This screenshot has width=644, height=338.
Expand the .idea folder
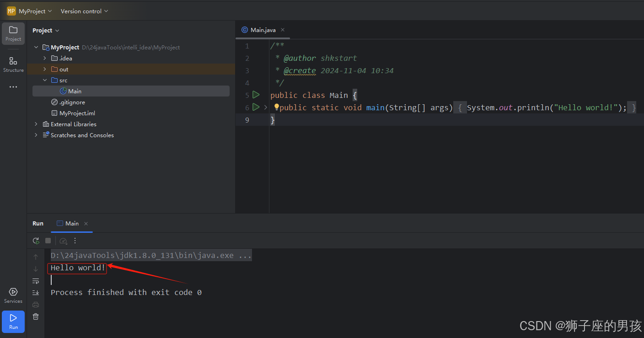[45, 58]
